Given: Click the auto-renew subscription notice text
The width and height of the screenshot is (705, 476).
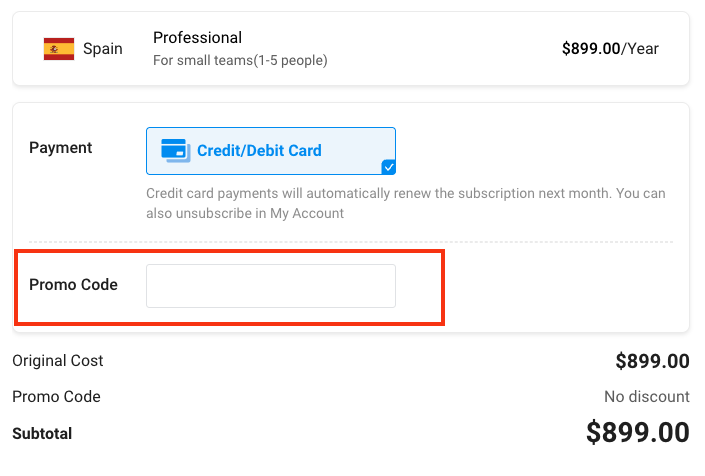Looking at the screenshot, I should [406, 203].
